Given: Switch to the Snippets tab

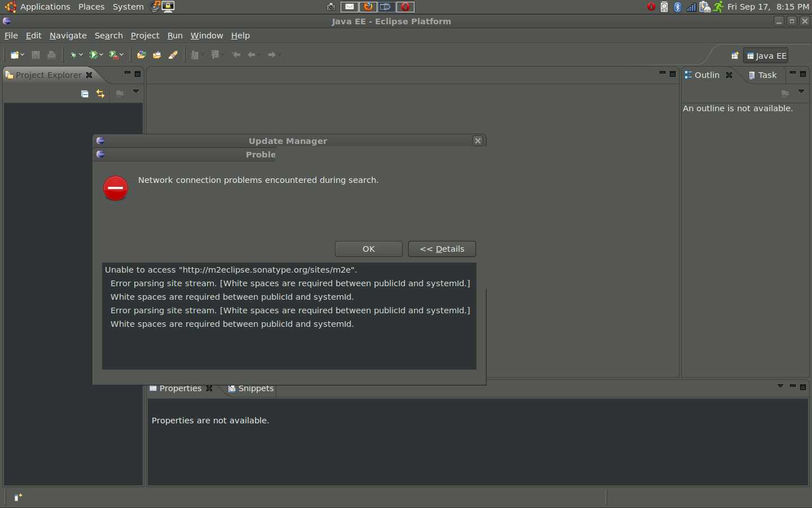Looking at the screenshot, I should 251,388.
